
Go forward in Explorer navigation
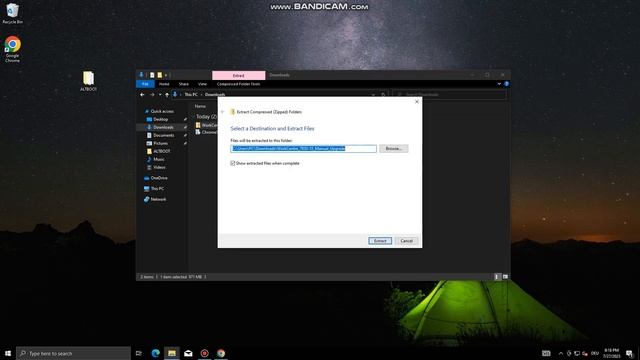[x=152, y=95]
